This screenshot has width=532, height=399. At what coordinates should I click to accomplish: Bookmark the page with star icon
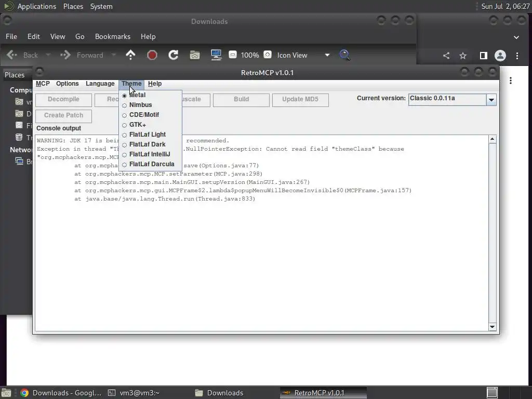coord(463,56)
